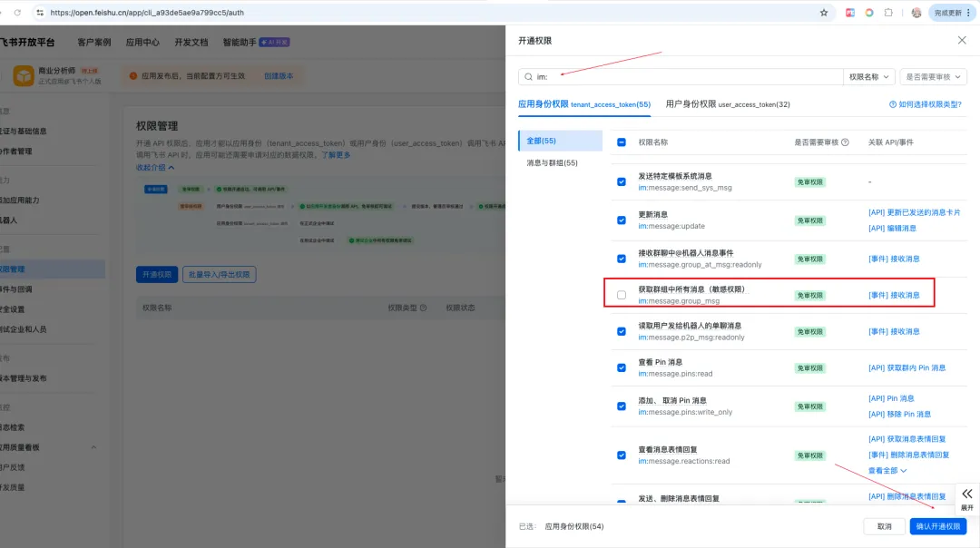
Task: Open 了解更多 link in 权限管理 description
Action: tap(336, 155)
